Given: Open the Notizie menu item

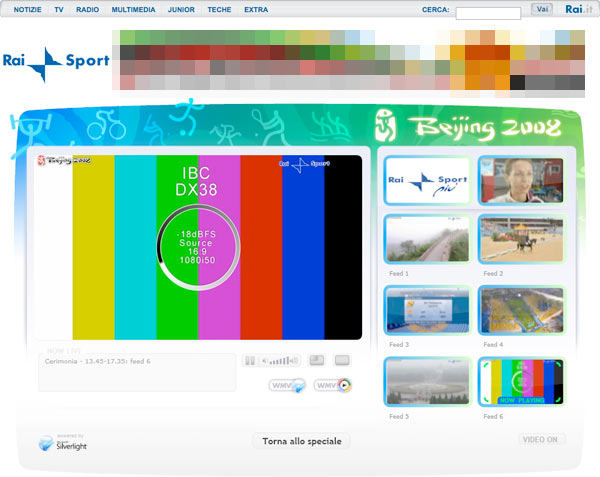Looking at the screenshot, I should 27,9.
